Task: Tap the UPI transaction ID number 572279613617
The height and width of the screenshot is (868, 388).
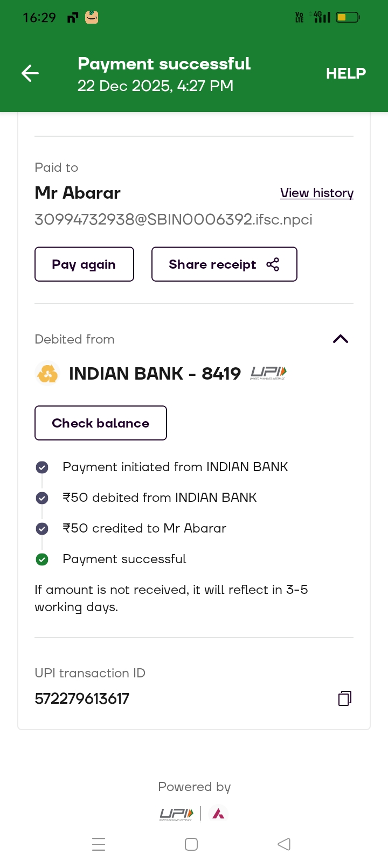Action: click(x=82, y=698)
